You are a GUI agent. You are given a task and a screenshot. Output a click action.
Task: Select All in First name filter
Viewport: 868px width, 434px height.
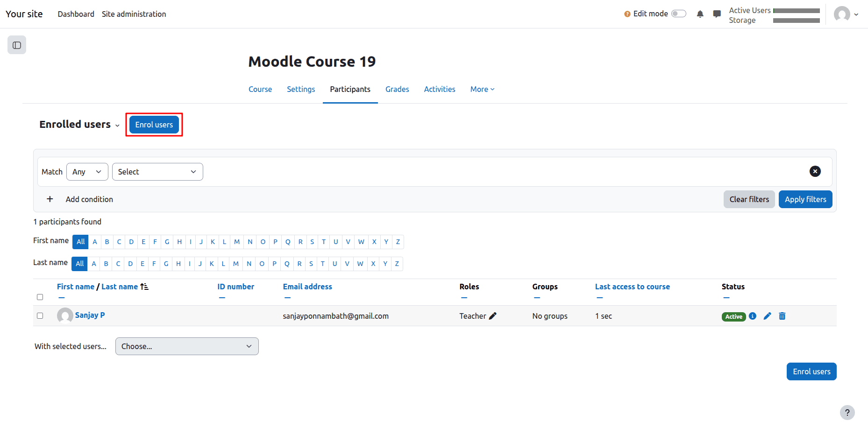click(x=80, y=242)
